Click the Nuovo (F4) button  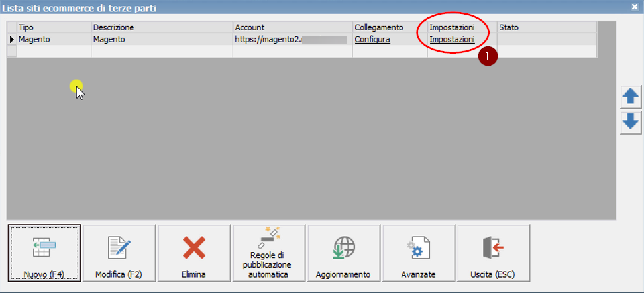pyautogui.click(x=44, y=254)
